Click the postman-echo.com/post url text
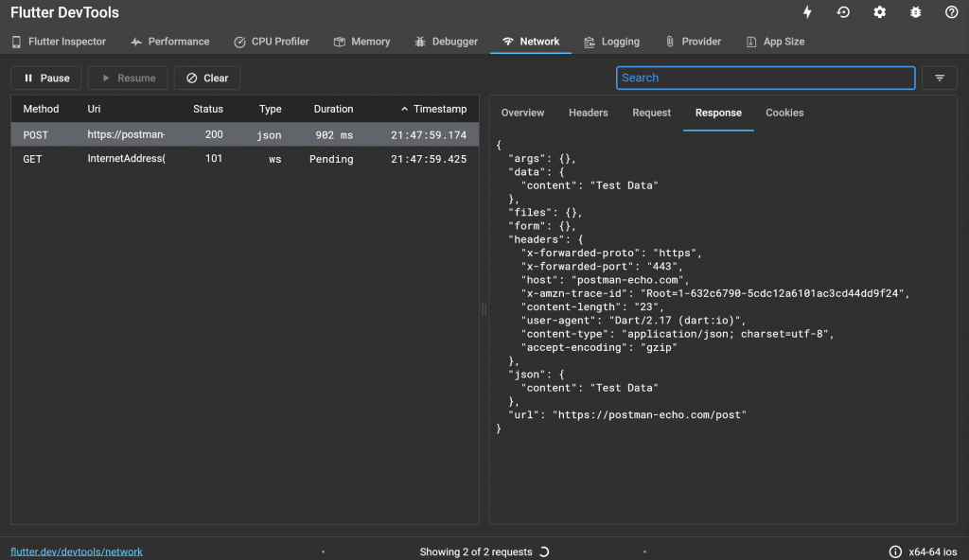 point(649,414)
